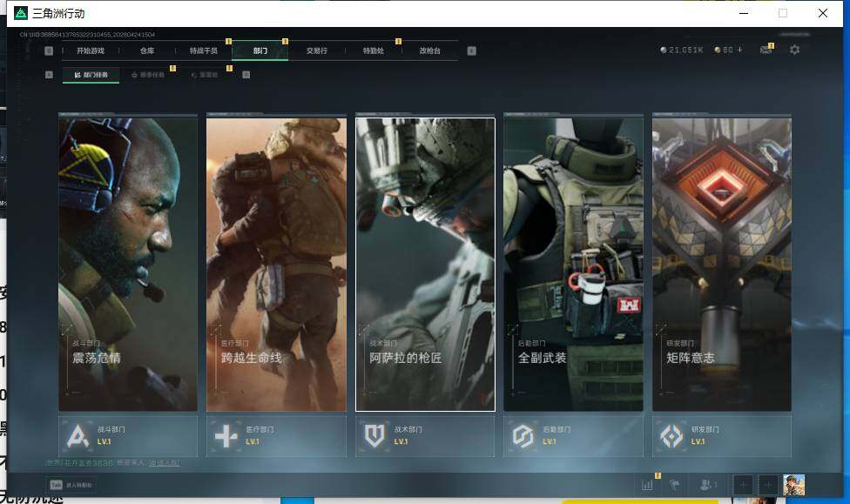Click the Delta Force logo in title bar
The image size is (850, 504).
coord(21,13)
